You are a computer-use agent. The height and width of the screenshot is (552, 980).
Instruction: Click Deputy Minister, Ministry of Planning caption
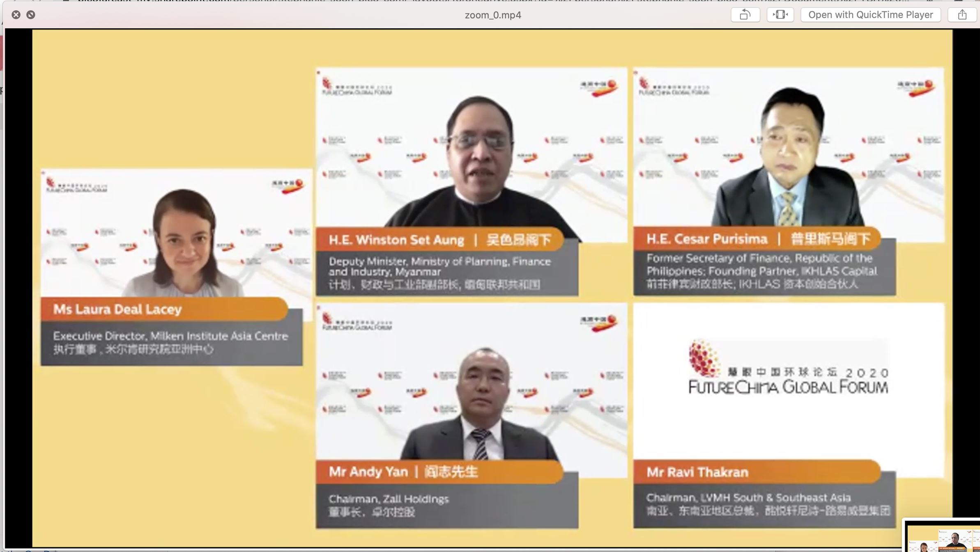click(x=439, y=266)
